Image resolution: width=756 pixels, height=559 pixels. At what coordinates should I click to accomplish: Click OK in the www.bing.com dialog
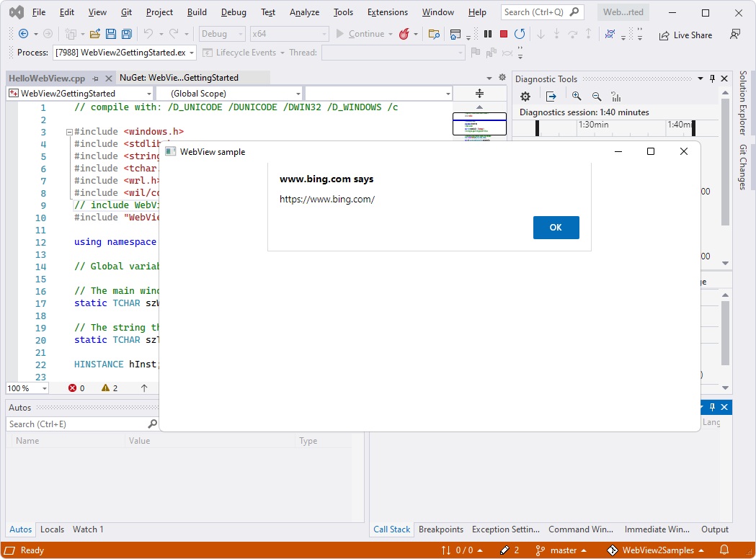(x=556, y=226)
